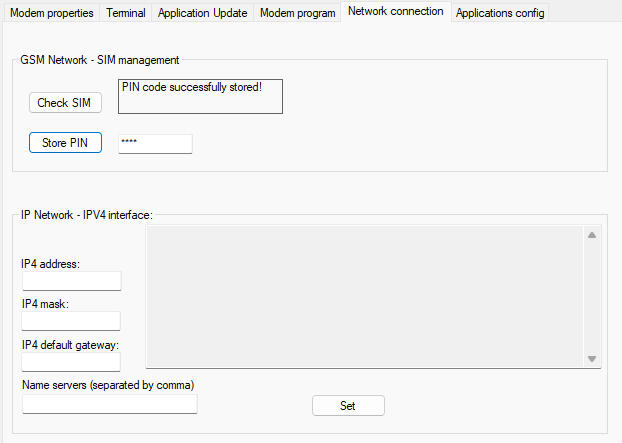Viewport: 622px width, 443px height.
Task: Select the Modem program tab
Action: pyautogui.click(x=297, y=13)
